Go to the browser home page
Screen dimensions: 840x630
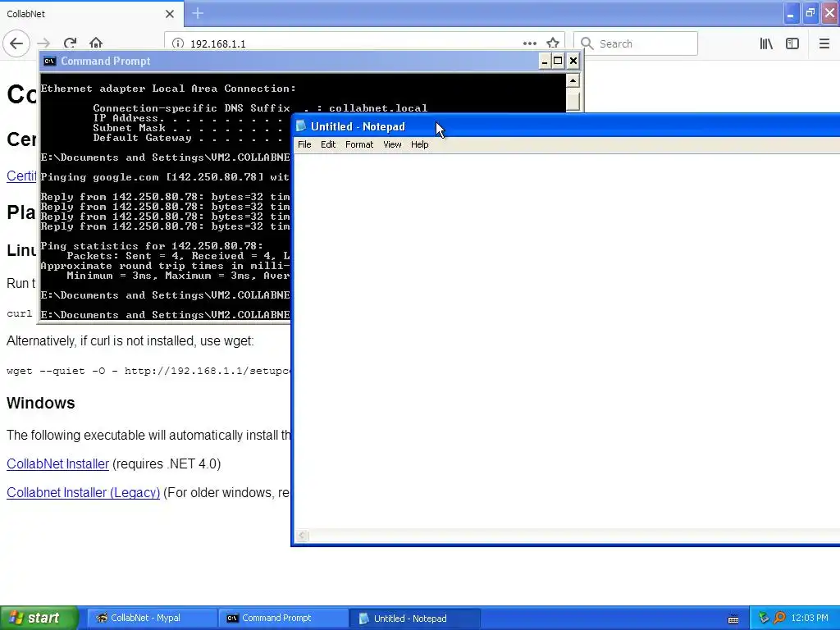click(x=96, y=43)
